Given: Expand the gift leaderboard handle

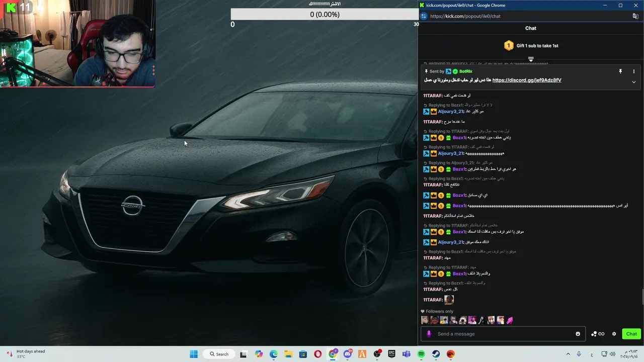Looking at the screenshot, I should pos(531,59).
